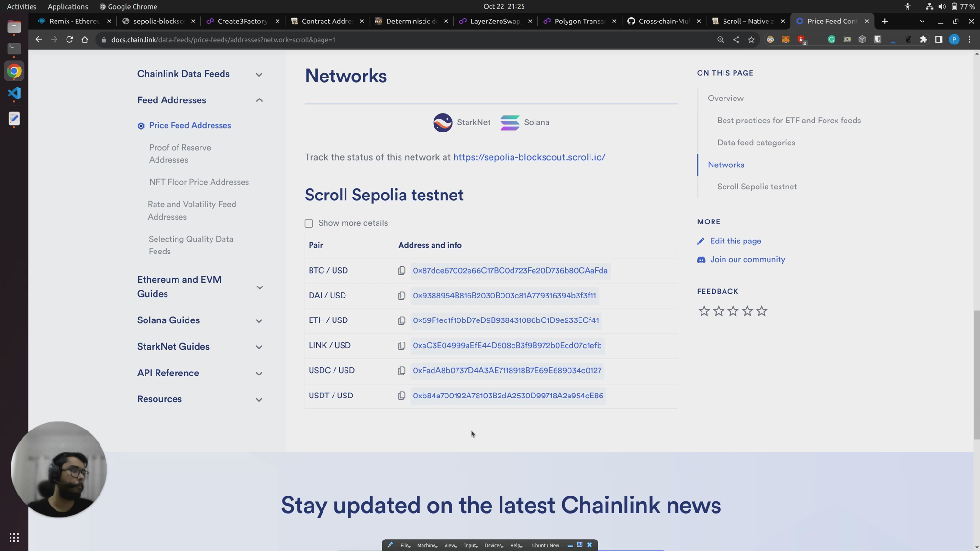The image size is (980, 551).
Task: Bookmark this page with the star icon
Action: pyautogui.click(x=751, y=40)
